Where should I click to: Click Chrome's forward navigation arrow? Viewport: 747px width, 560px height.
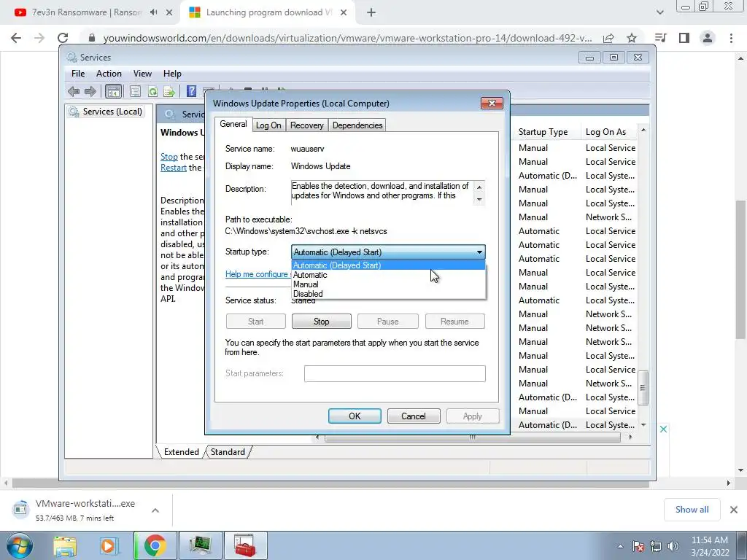click(39, 38)
